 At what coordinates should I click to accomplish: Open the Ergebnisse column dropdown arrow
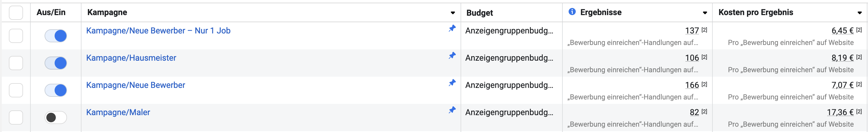coord(704,13)
